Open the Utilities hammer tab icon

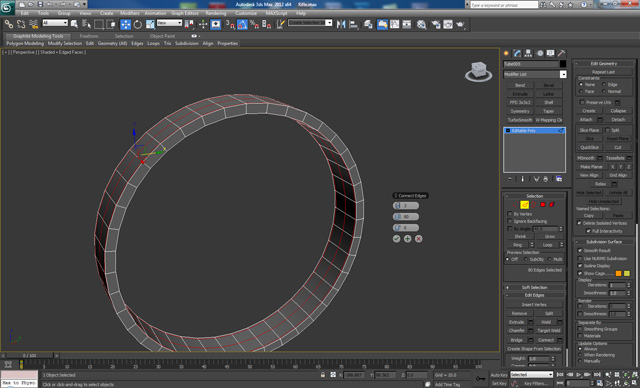[562, 53]
